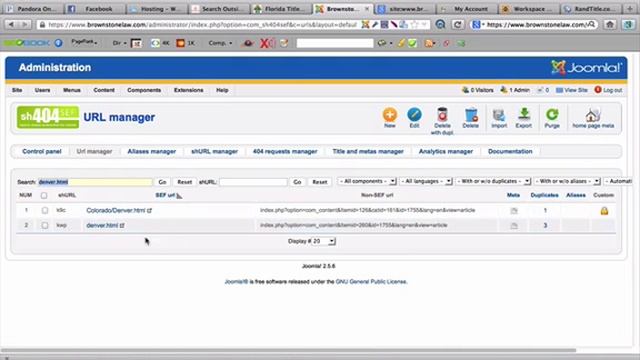The width and height of the screenshot is (640, 360).
Task: Click the shURL input field
Action: click(x=253, y=182)
